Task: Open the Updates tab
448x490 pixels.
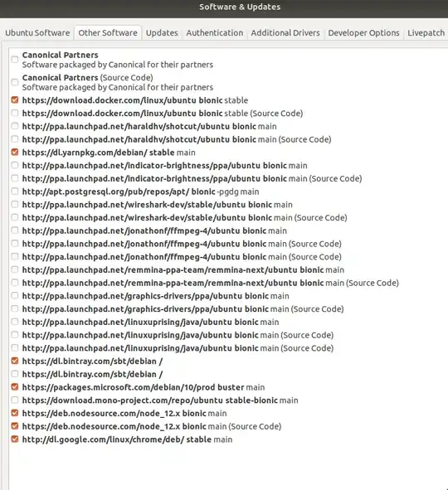Action: pyautogui.click(x=162, y=33)
